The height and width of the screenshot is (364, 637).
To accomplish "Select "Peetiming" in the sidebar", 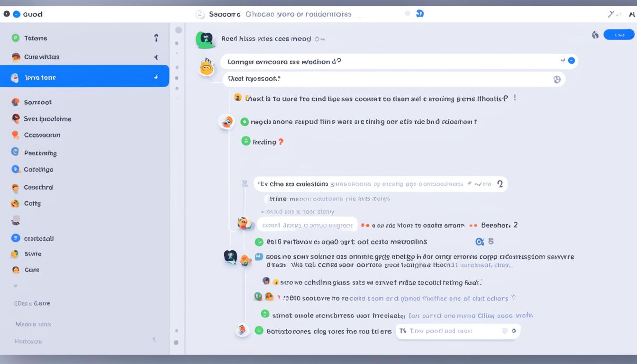I will pyautogui.click(x=40, y=153).
